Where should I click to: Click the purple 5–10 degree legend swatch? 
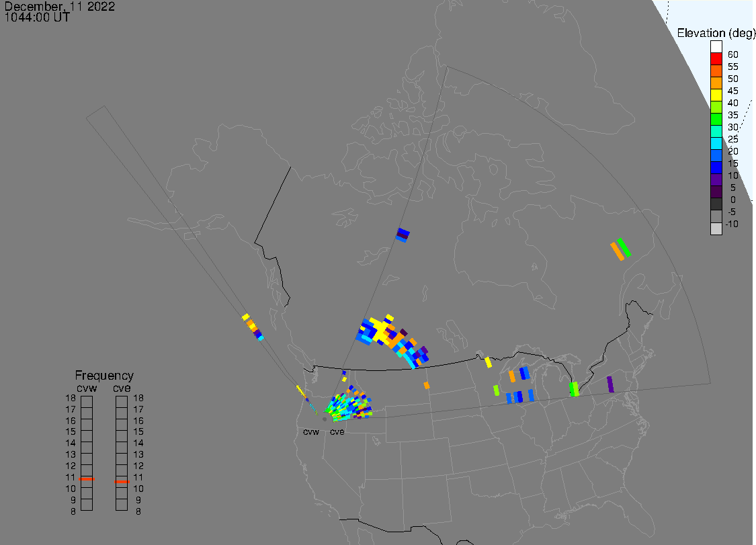[x=716, y=180]
